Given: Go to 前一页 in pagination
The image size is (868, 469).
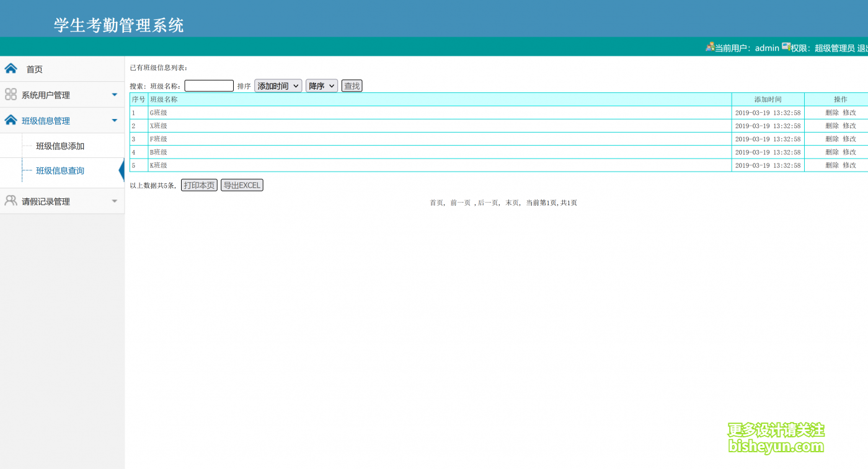Looking at the screenshot, I should [461, 203].
